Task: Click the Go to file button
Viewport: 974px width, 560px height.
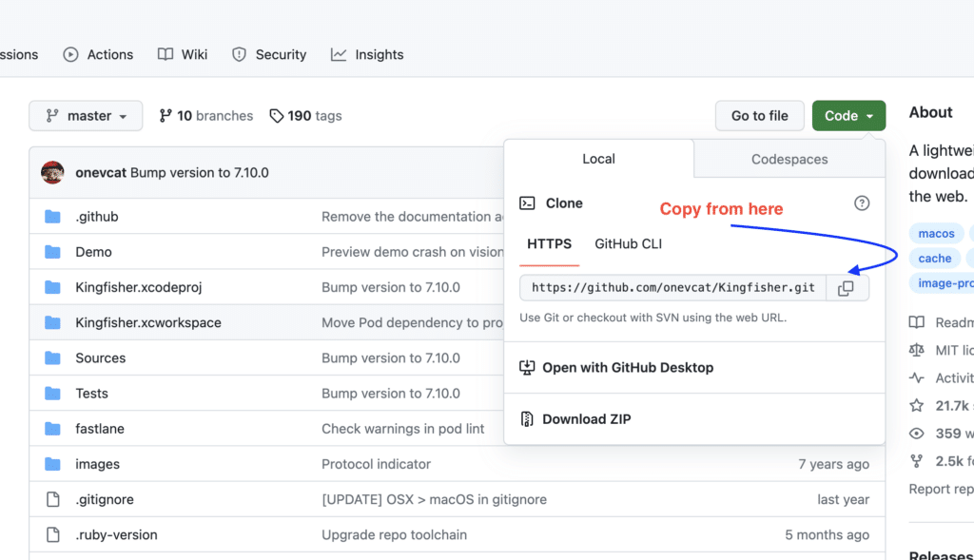Action: click(x=759, y=115)
